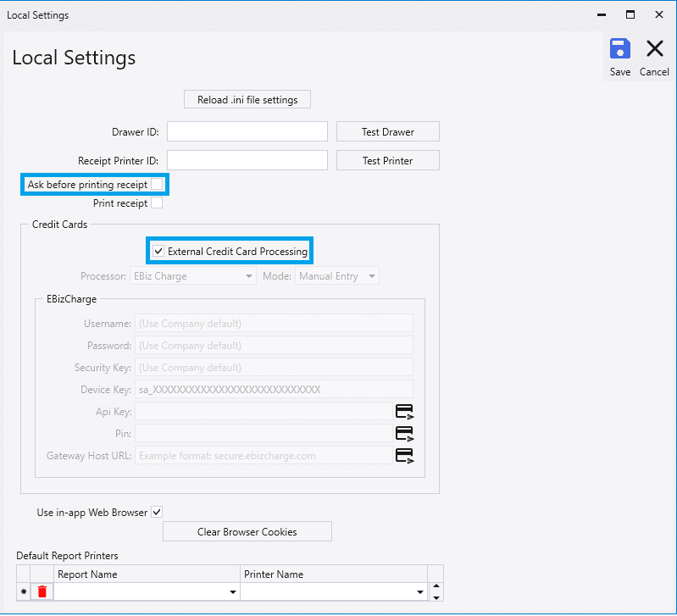Click Reload .ini file settings button

247,100
